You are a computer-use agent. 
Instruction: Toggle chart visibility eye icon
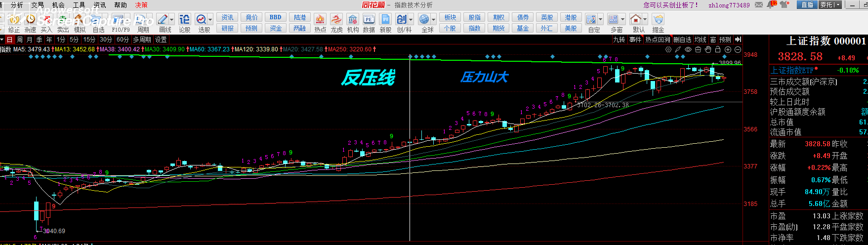tap(688, 49)
